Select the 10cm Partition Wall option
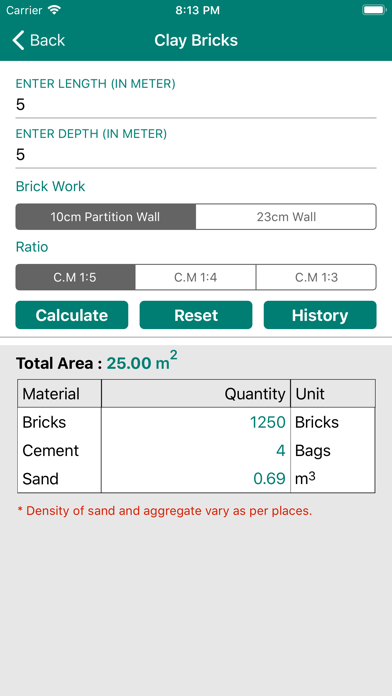Screen dimensions: 392x696 click(106, 217)
